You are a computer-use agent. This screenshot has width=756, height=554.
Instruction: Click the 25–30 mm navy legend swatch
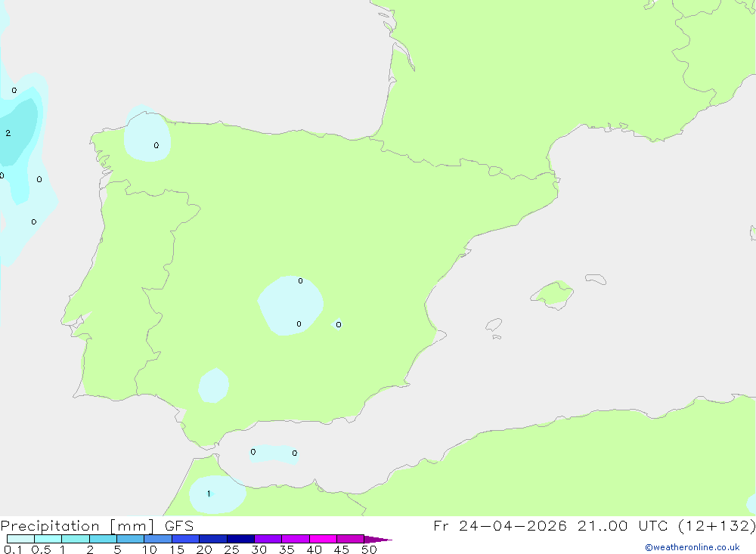(x=240, y=539)
